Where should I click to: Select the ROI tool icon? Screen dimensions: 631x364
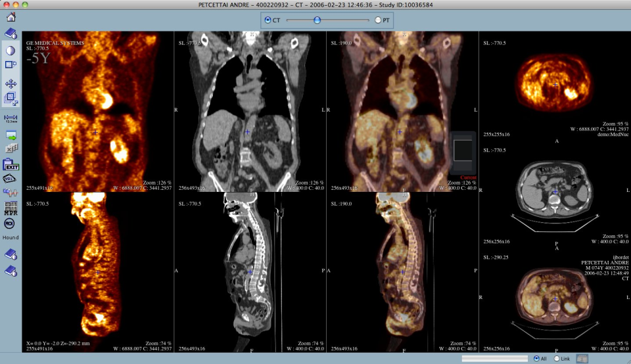(x=11, y=223)
